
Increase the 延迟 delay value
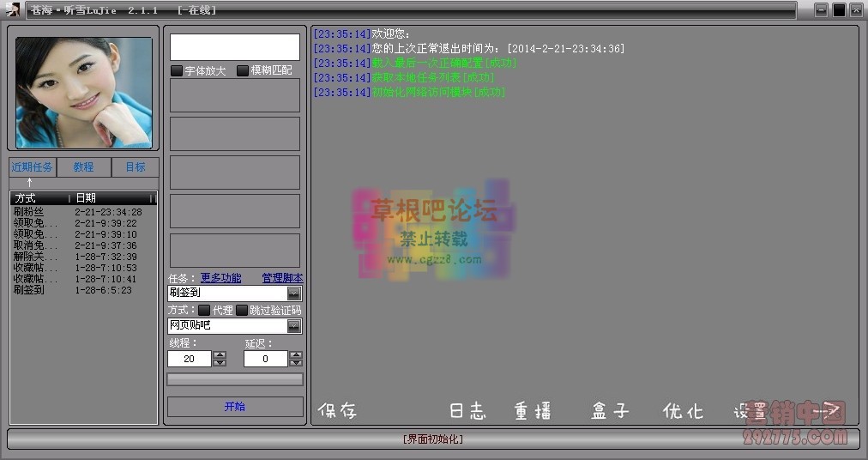coord(296,354)
